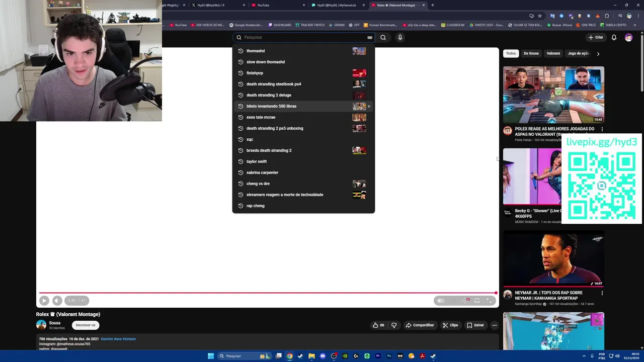The height and width of the screenshot is (362, 644).
Task: Select suggestion 'death stranding steelbook ps4'
Action: coord(303,84)
